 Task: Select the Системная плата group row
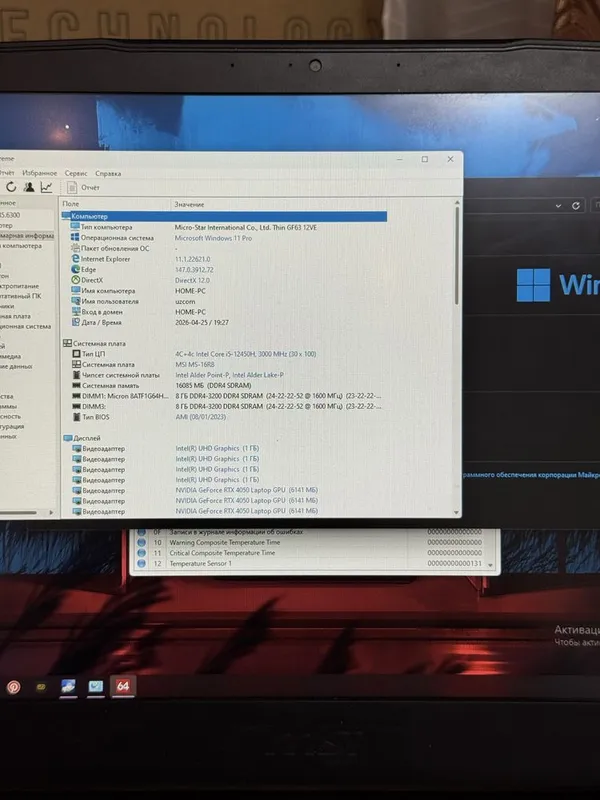(x=94, y=343)
